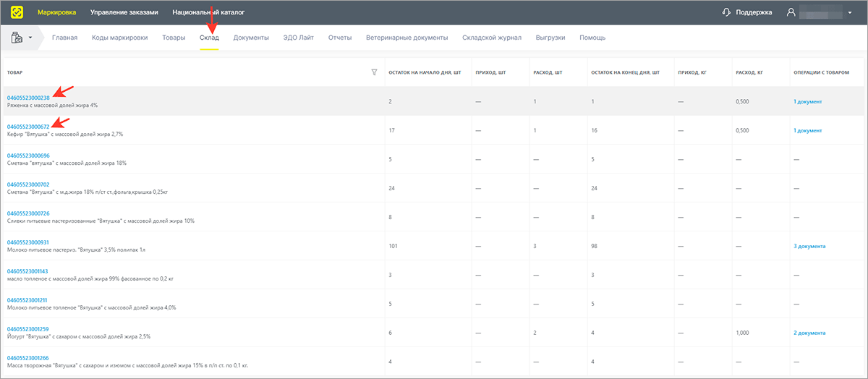868x379 pixels.
Task: Open product code 04605523000672
Action: pos(28,127)
